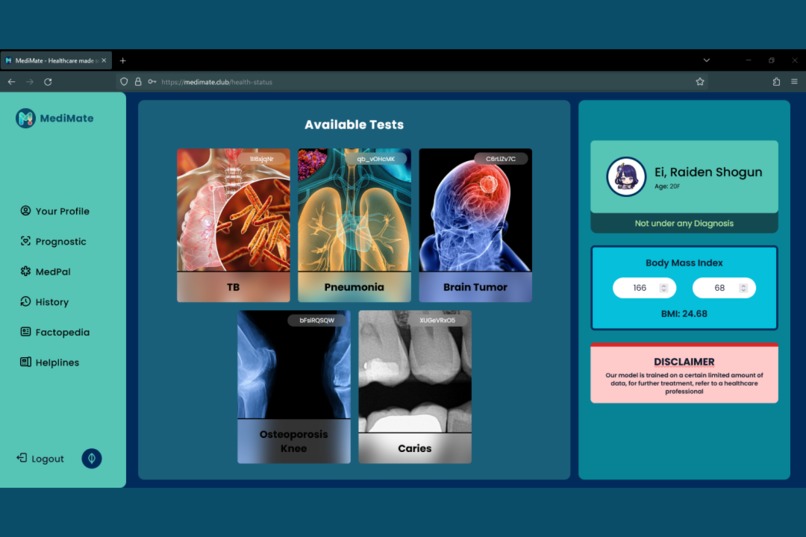
Task: Click the Helplines book icon
Action: pyautogui.click(x=25, y=362)
